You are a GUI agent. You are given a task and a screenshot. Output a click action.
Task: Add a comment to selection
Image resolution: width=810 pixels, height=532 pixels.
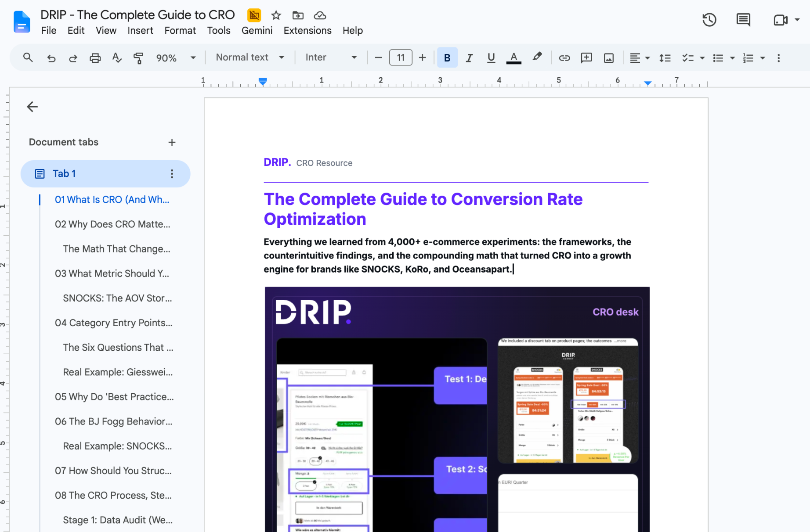586,58
